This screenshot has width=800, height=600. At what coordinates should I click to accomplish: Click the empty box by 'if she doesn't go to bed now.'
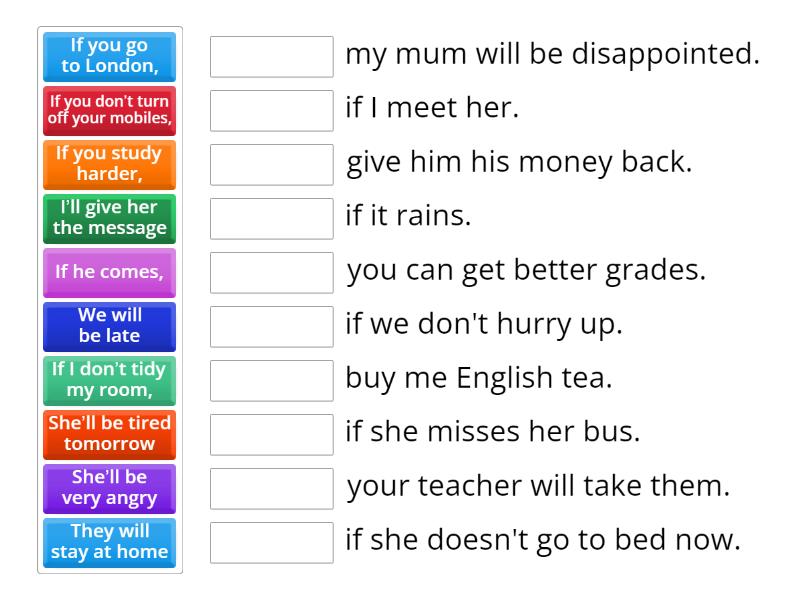tap(272, 543)
